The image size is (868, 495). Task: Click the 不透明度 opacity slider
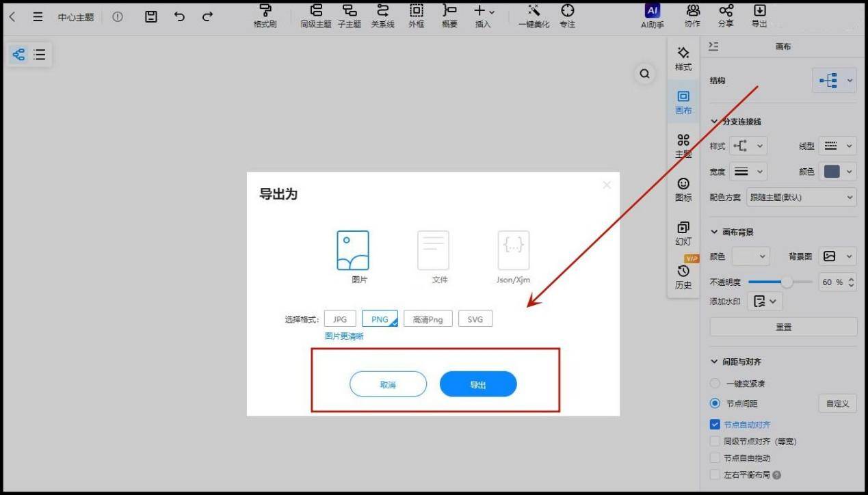pos(780,282)
